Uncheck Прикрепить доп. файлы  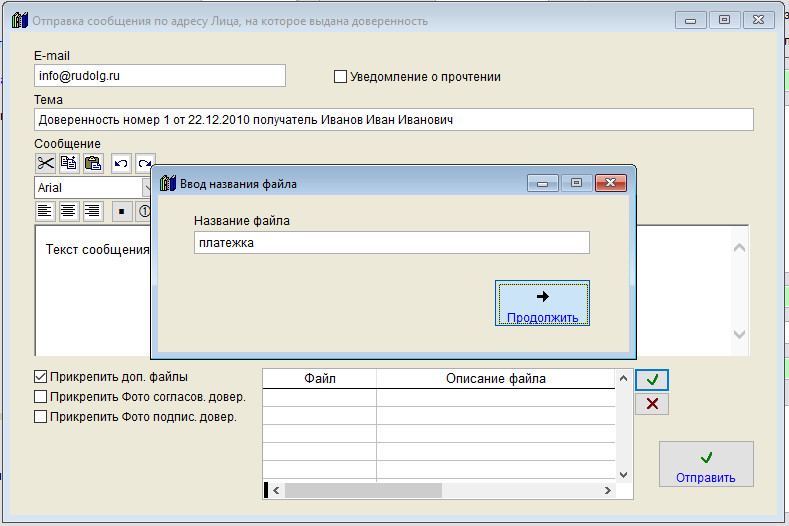pos(40,377)
